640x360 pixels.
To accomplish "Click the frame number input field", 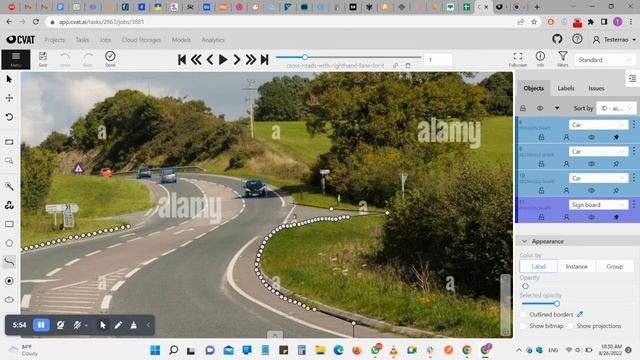I will (438, 60).
